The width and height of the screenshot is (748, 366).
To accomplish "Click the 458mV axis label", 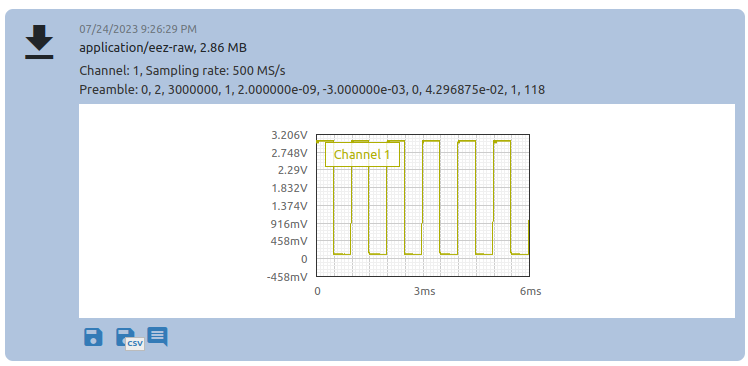I will 289,241.
